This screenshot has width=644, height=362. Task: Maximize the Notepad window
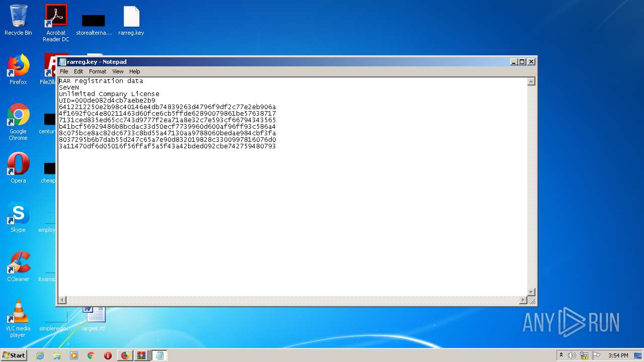point(522,61)
